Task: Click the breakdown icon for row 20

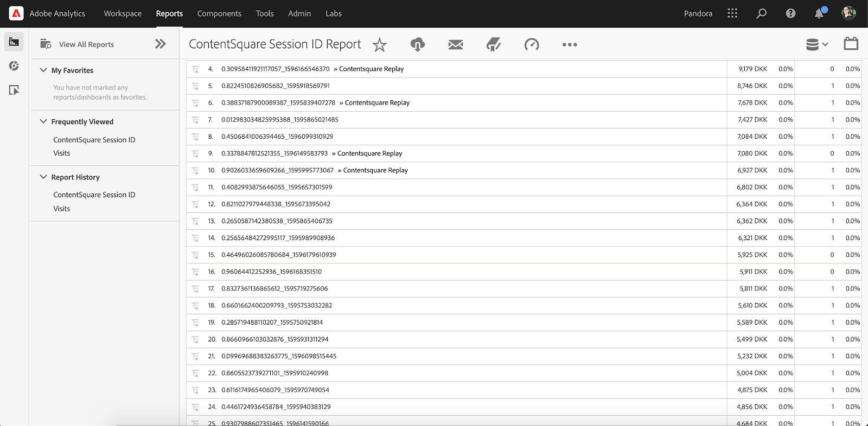Action: (195, 339)
